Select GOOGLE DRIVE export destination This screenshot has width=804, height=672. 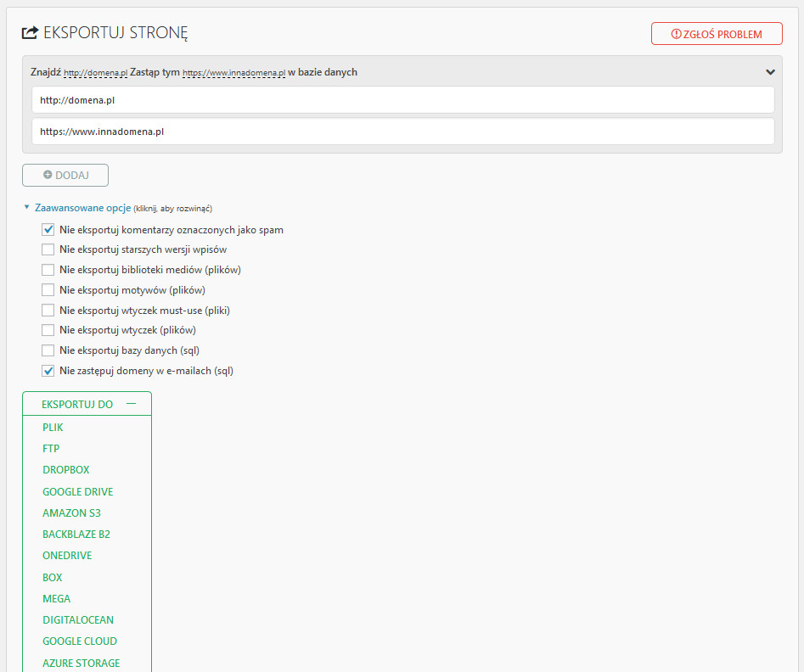point(78,491)
